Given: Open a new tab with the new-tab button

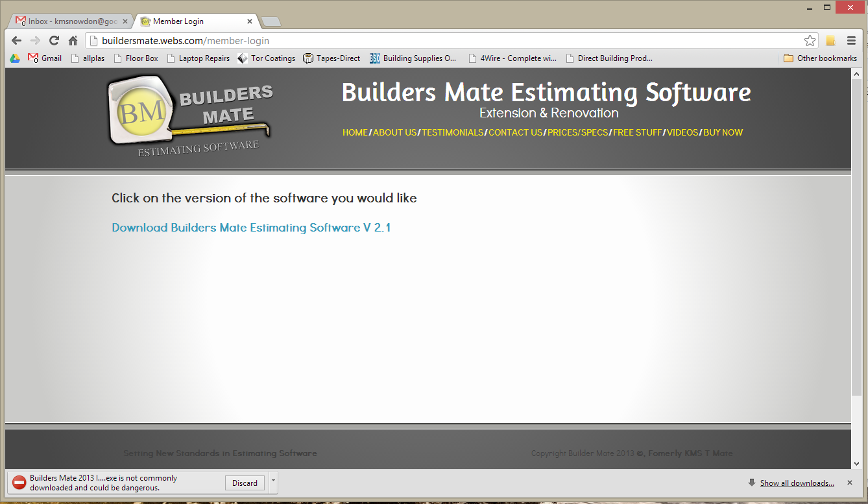Looking at the screenshot, I should (271, 22).
